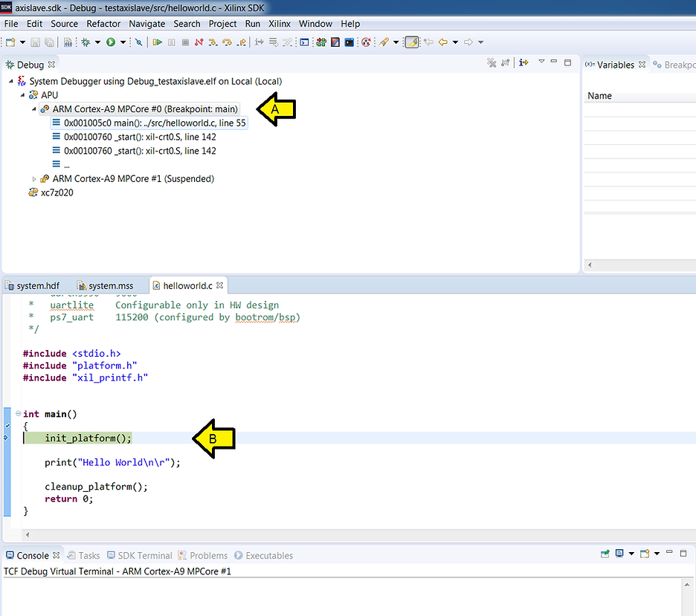The width and height of the screenshot is (696, 616).
Task: Click the Minimize button on the Debug view
Action: tap(553, 63)
